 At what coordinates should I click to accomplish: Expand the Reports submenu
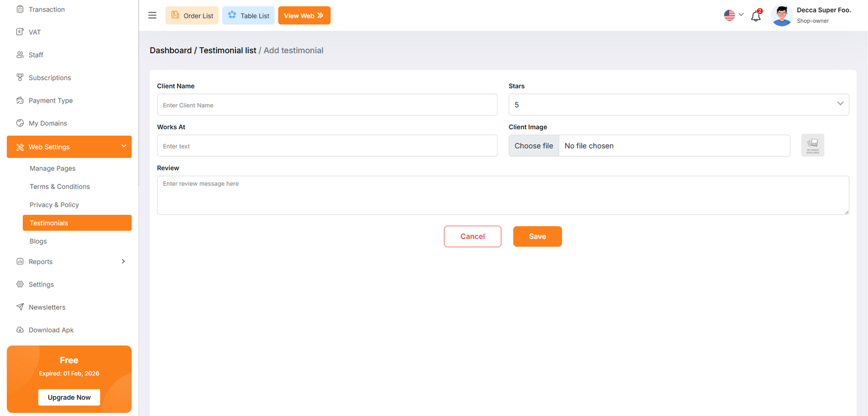pyautogui.click(x=123, y=261)
